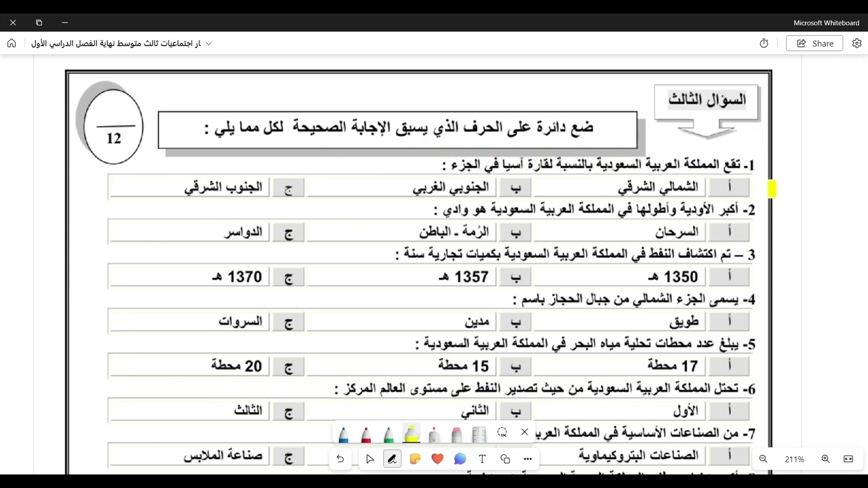
Task: Select the red pen
Action: pyautogui.click(x=366, y=434)
